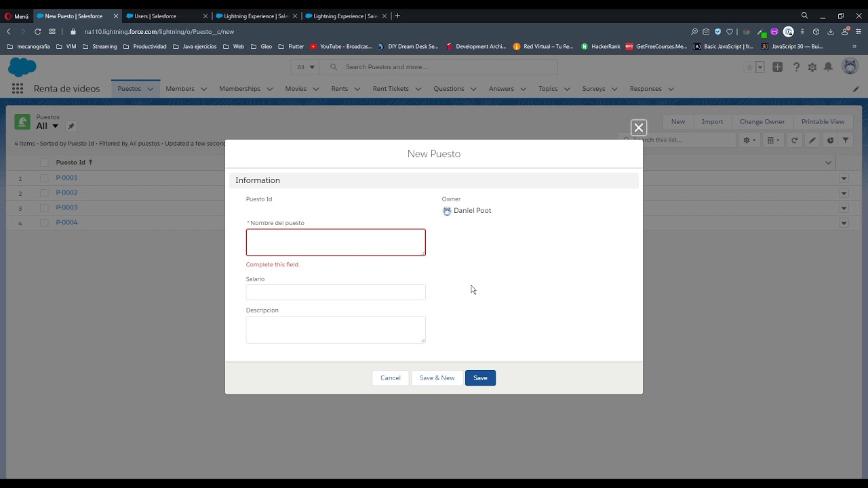Open the YouTube bookmark in bookmarks bar
The height and width of the screenshot is (488, 868).
pyautogui.click(x=340, y=47)
